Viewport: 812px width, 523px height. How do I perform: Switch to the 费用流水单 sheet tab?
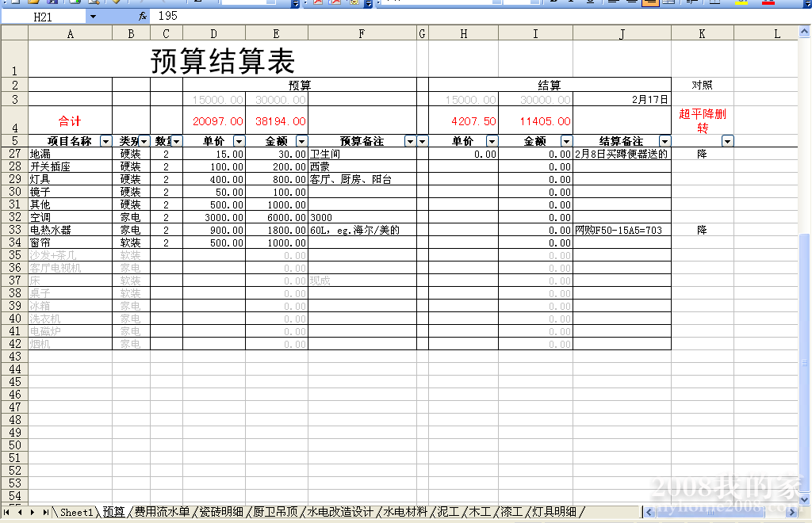pos(162,513)
